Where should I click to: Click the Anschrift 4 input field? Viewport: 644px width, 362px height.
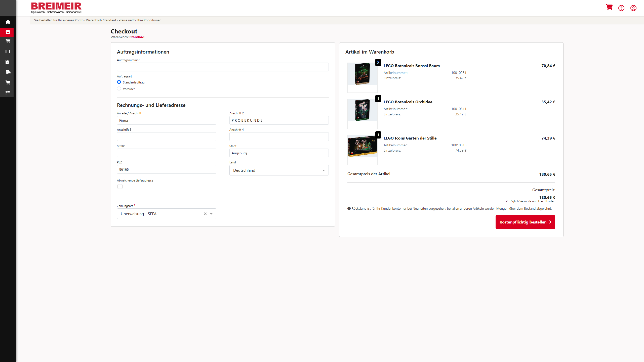[x=279, y=137]
